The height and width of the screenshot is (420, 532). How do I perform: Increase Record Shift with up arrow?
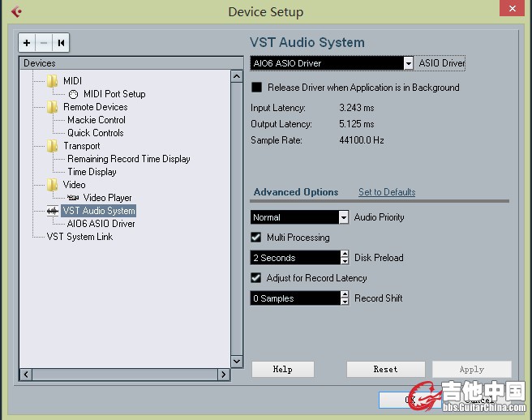[345, 295]
